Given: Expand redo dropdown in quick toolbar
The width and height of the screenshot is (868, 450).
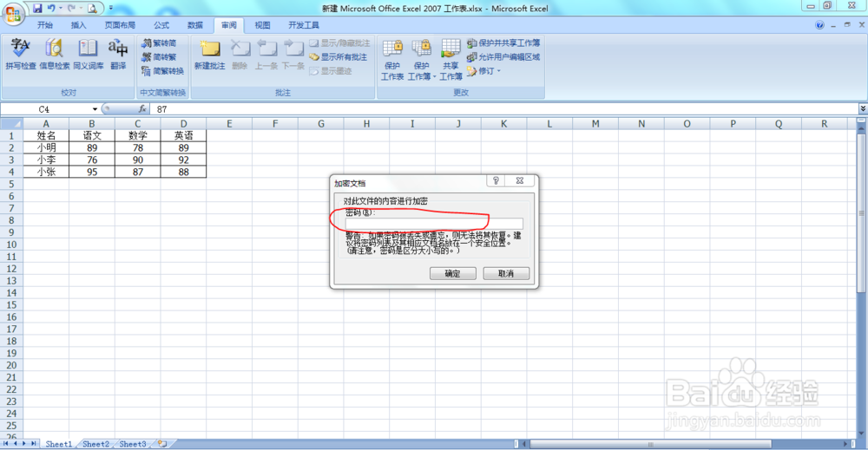Looking at the screenshot, I should click(81, 9).
